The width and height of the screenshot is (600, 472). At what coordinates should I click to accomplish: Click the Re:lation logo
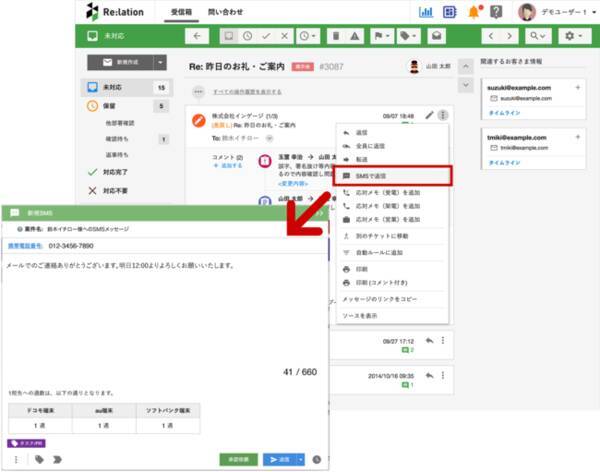coord(114,12)
